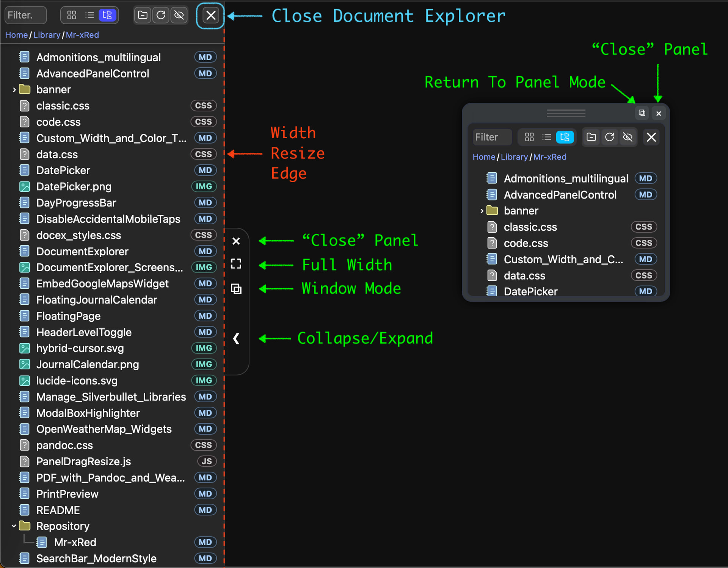Focus the Filter field in left panel
728x568 pixels.
pyautogui.click(x=25, y=15)
